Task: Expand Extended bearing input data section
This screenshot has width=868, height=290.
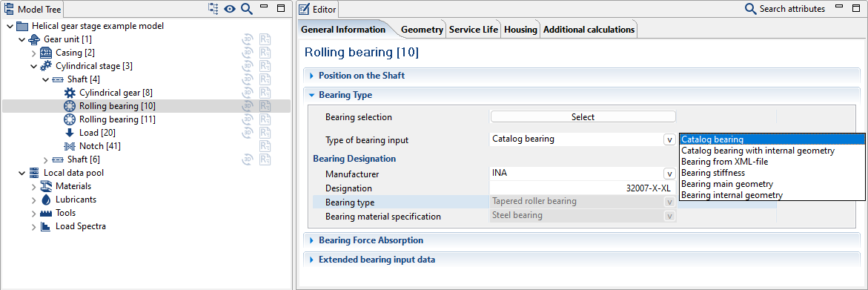Action: pos(311,260)
